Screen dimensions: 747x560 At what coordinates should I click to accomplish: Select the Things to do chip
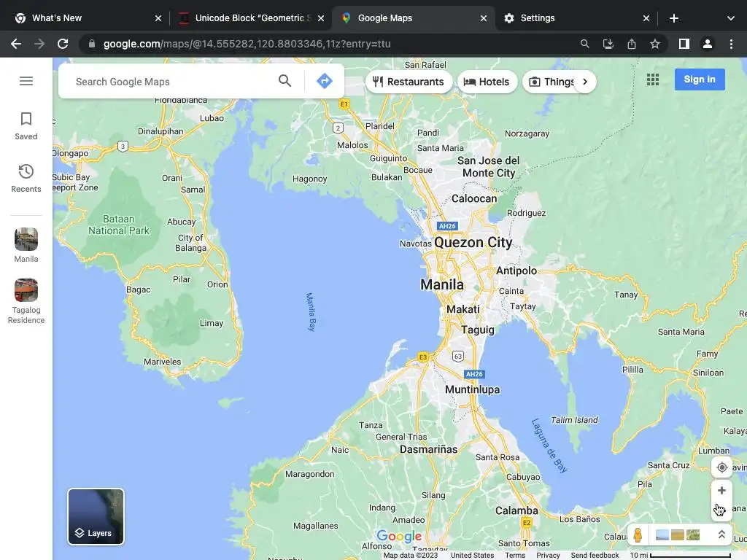pos(551,82)
